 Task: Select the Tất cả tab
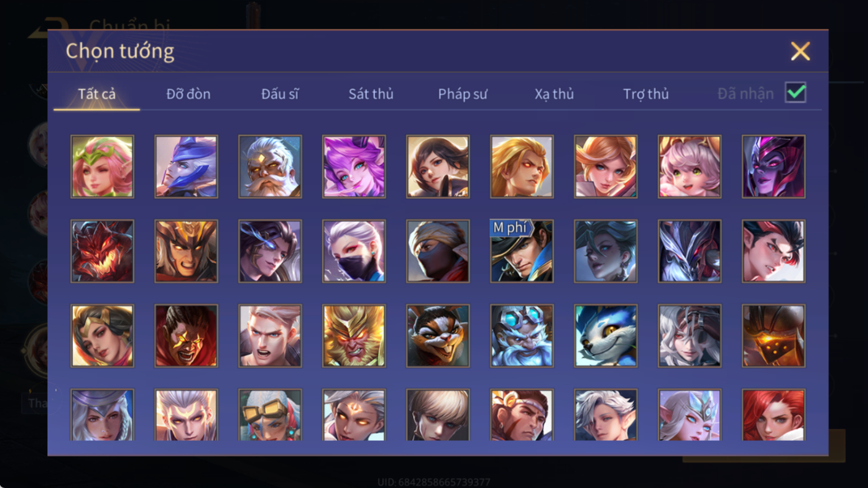click(x=97, y=94)
